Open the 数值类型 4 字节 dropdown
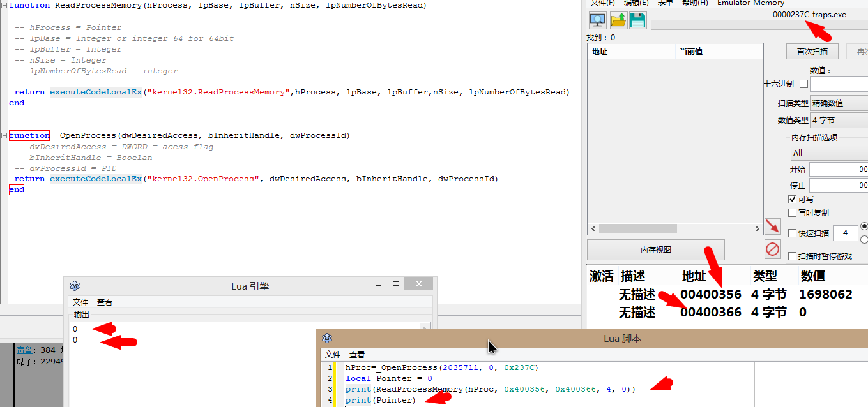Viewport: 868px width, 407px height. point(839,120)
